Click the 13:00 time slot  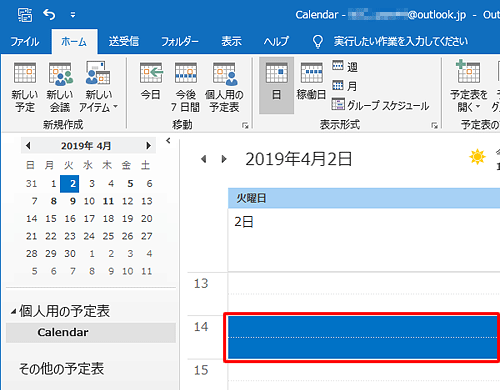pos(364,294)
